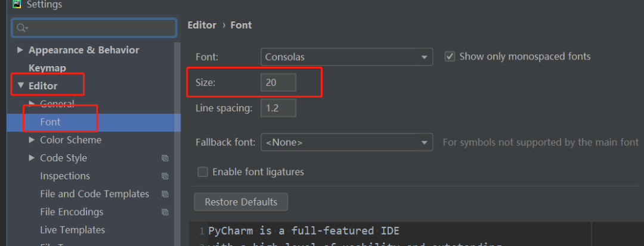Viewport: 644px width, 246px height.
Task: Click the search magnifier icon in settings search
Action: [21, 28]
